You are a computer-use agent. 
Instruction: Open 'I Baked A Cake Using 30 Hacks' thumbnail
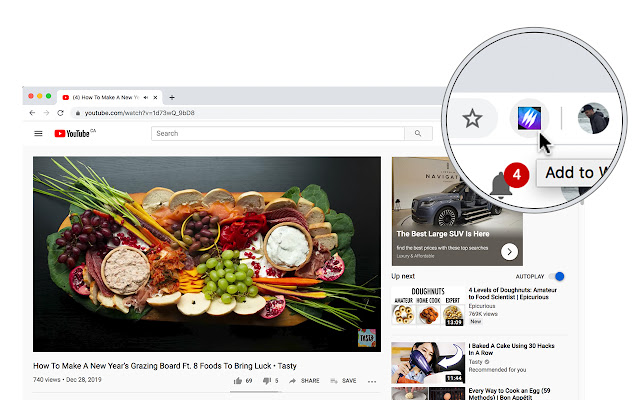428,362
